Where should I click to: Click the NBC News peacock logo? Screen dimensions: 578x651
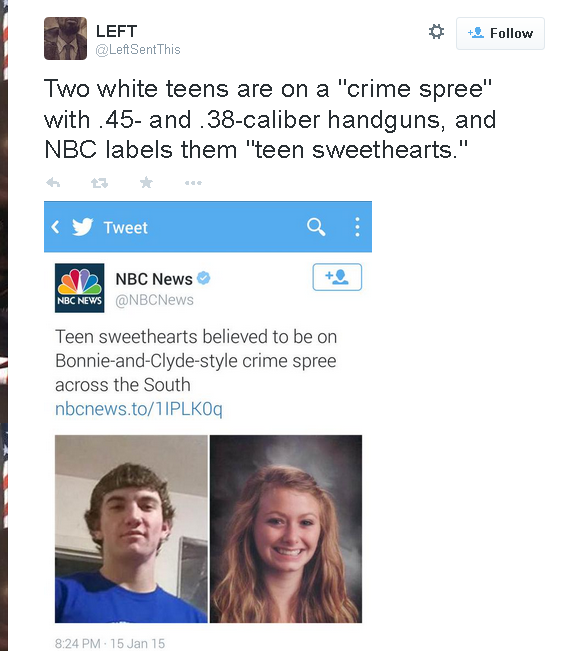[80, 288]
